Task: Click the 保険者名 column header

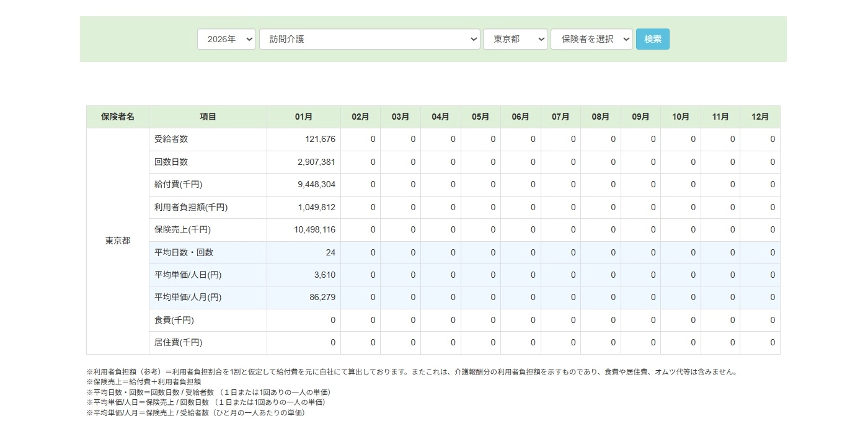Action: click(118, 117)
